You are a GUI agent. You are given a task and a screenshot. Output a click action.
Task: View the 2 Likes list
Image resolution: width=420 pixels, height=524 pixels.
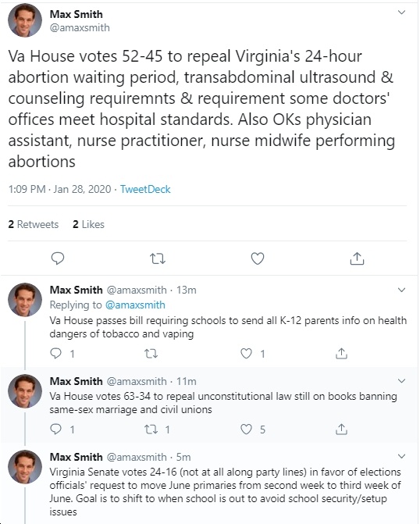[x=88, y=224]
